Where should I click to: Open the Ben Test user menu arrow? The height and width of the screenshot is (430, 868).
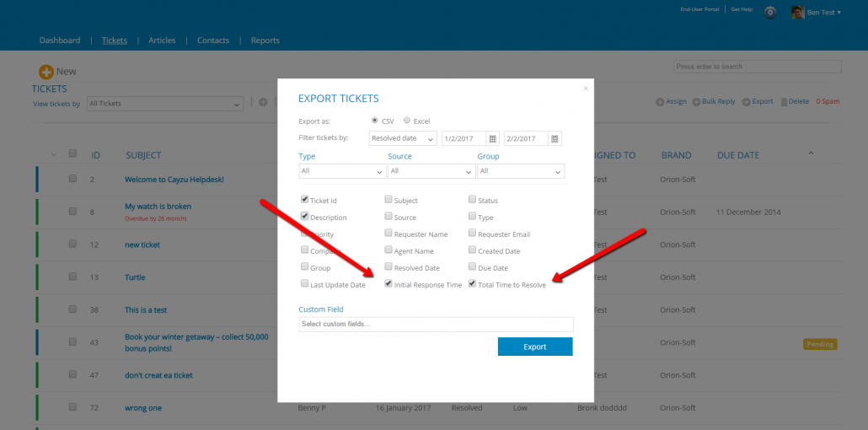point(839,13)
